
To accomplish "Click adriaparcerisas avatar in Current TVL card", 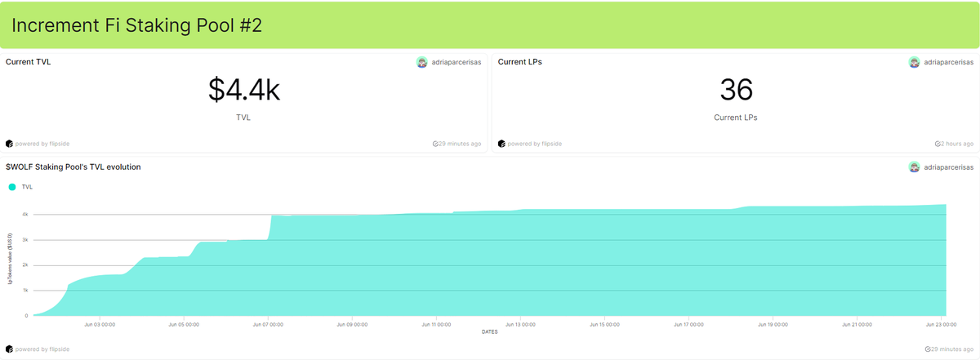I will [422, 62].
